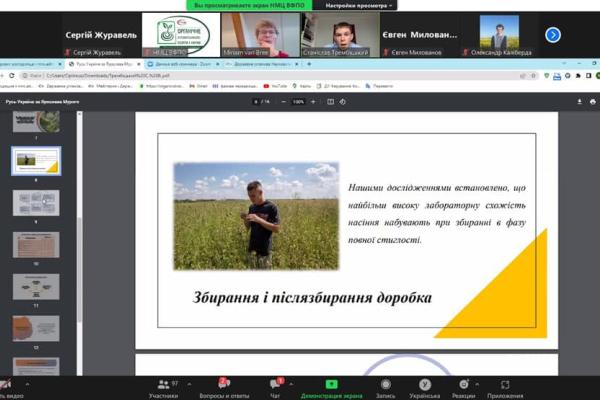The image size is (600, 400).
Task: Bookmark this page with star icon
Action: tap(533, 76)
